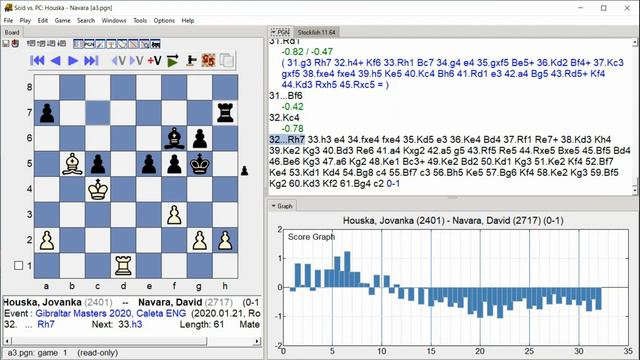Click the white king on c4
The image size is (640, 360).
pyautogui.click(x=98, y=189)
